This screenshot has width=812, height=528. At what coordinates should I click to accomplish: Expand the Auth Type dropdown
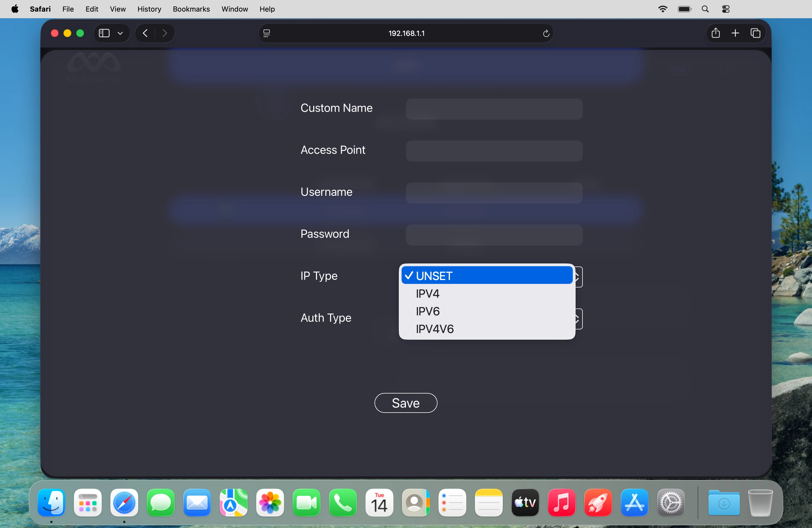pyautogui.click(x=577, y=319)
